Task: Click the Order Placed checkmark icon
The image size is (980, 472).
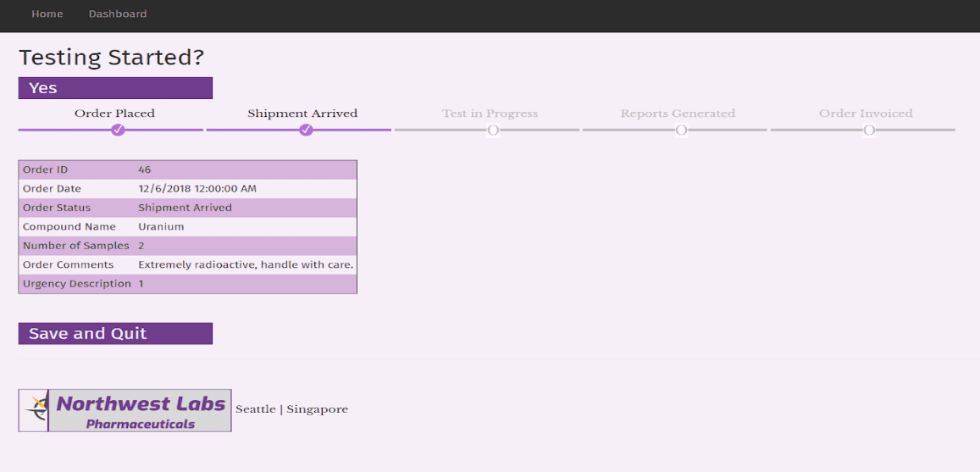Action: pyautogui.click(x=119, y=130)
